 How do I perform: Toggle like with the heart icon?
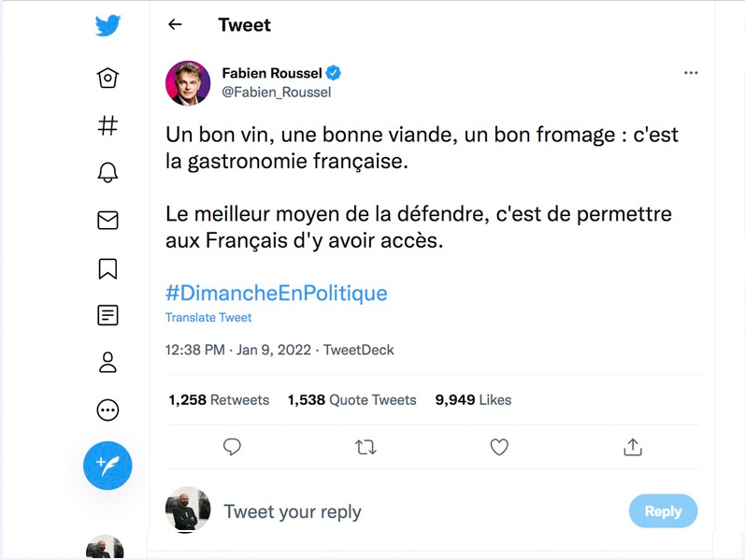coord(499,447)
